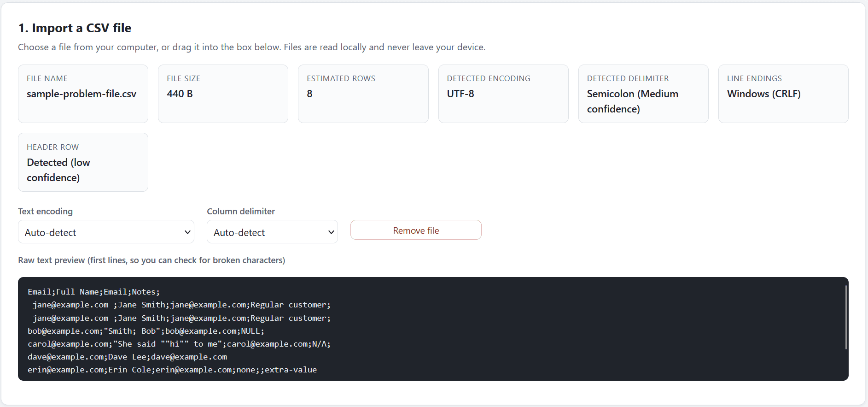Click the Raw text preview label
This screenshot has width=868, height=407.
151,260
